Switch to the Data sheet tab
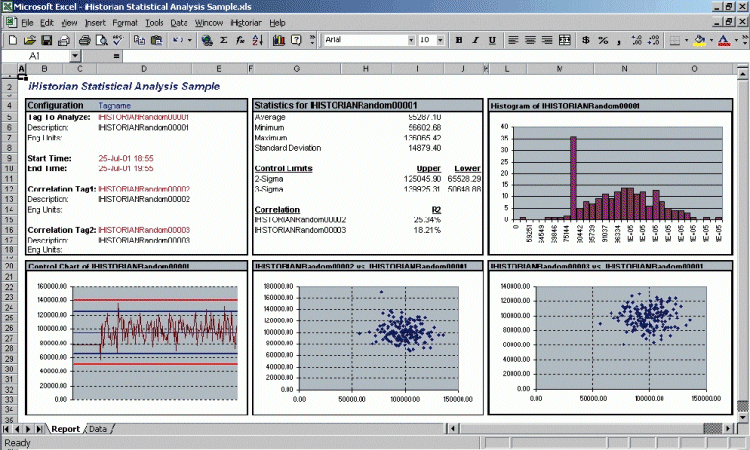 click(x=98, y=429)
